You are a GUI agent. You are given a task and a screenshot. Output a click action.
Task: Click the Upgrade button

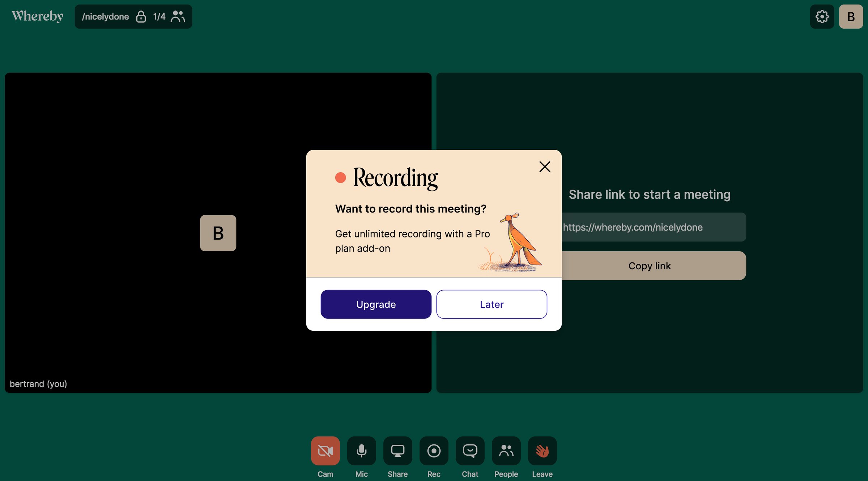coord(376,304)
